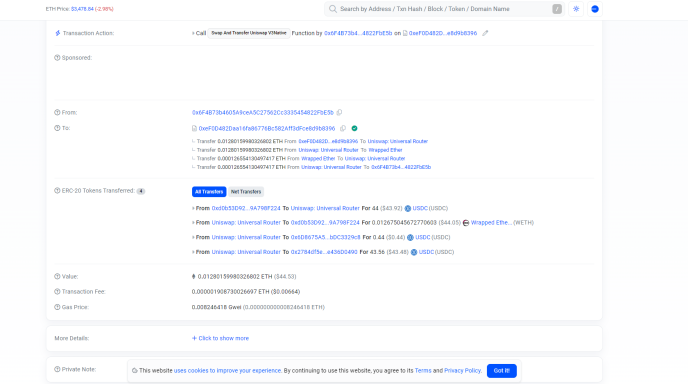The height and width of the screenshot is (384, 688).
Task: Focus the search by address input field
Action: coord(443,9)
